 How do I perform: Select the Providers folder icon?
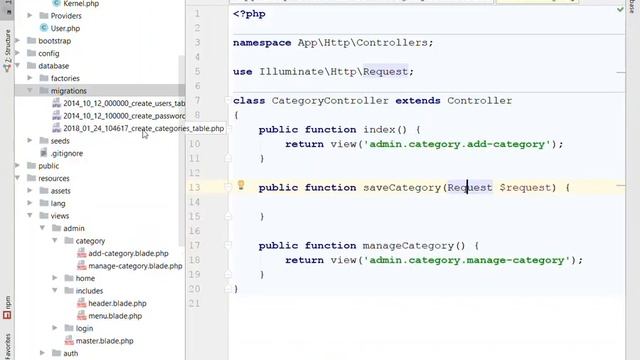[44, 16]
